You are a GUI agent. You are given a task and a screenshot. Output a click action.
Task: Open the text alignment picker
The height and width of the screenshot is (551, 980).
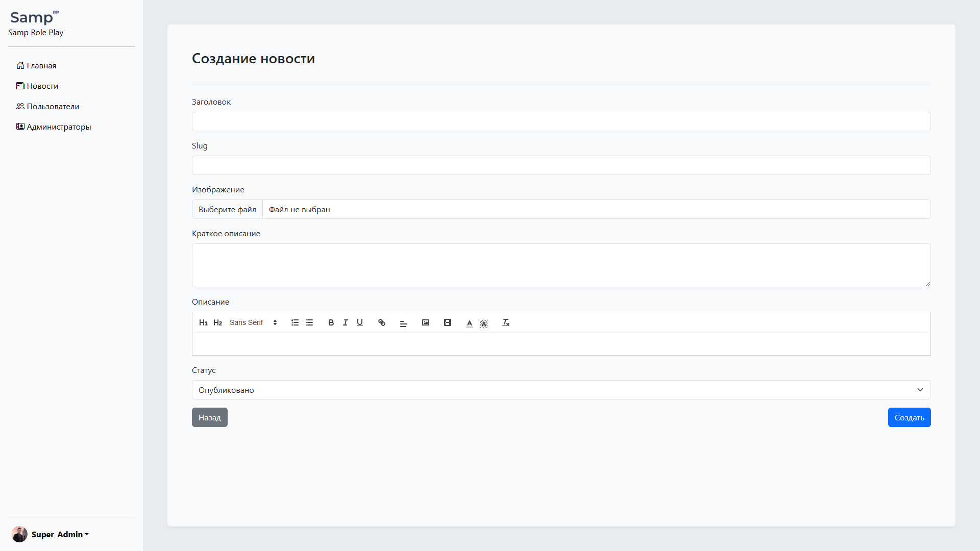click(404, 323)
